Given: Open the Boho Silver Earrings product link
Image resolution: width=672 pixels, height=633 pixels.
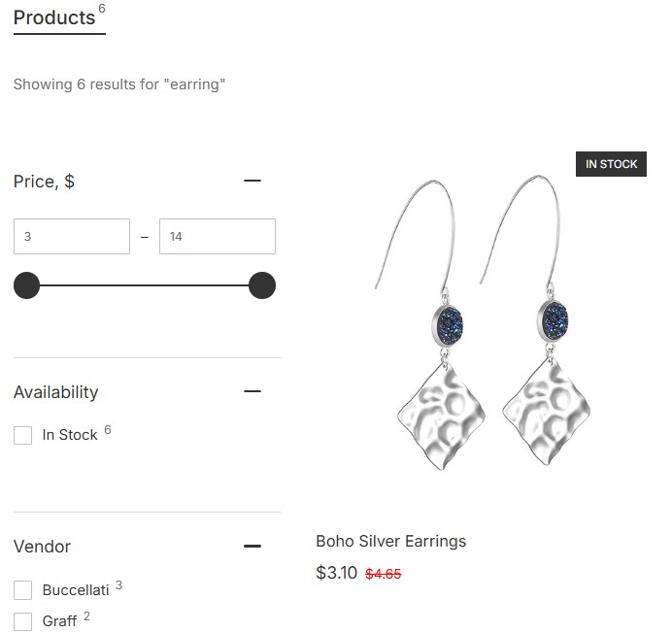Looking at the screenshot, I should (391, 541).
